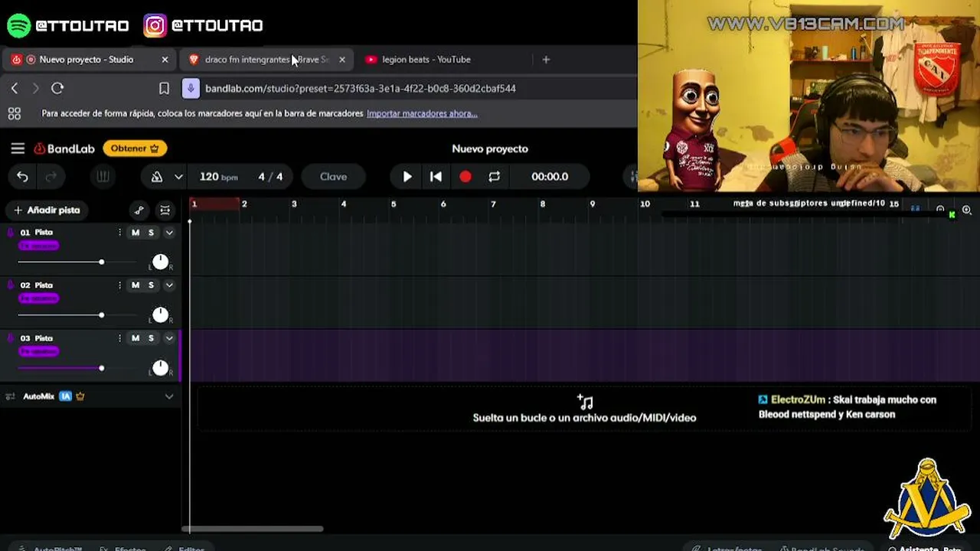Solo track 03 Pista

pos(151,338)
